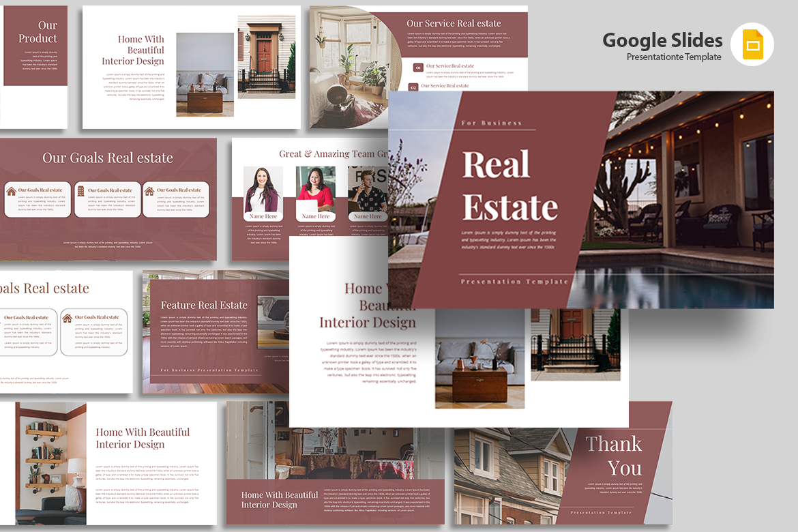798x532 pixels.
Task: Click the 'Google Slides' heading text
Action: pos(662,40)
